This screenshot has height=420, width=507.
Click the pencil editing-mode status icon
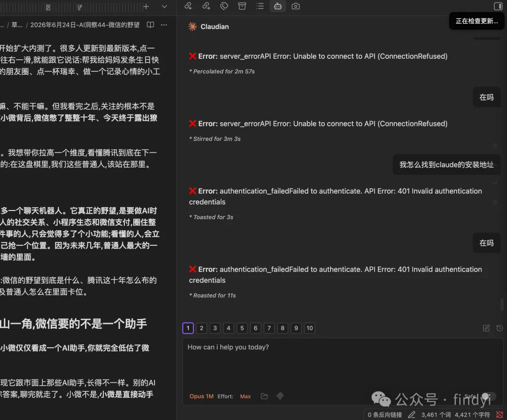[x=412, y=415]
